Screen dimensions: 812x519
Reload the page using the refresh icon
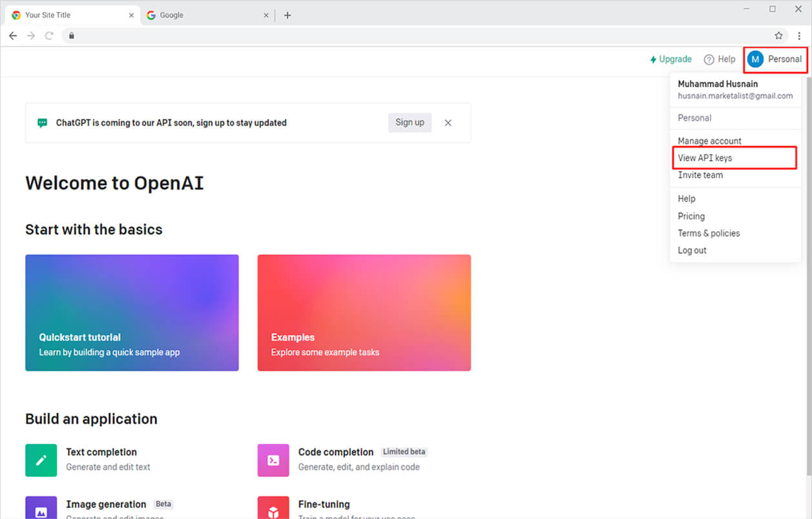tap(49, 36)
